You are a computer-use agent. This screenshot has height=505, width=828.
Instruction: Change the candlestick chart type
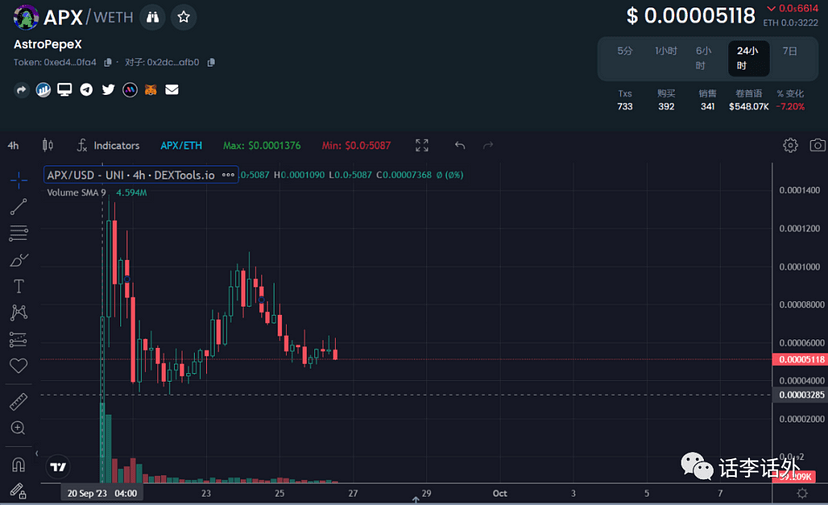pyautogui.click(x=48, y=145)
